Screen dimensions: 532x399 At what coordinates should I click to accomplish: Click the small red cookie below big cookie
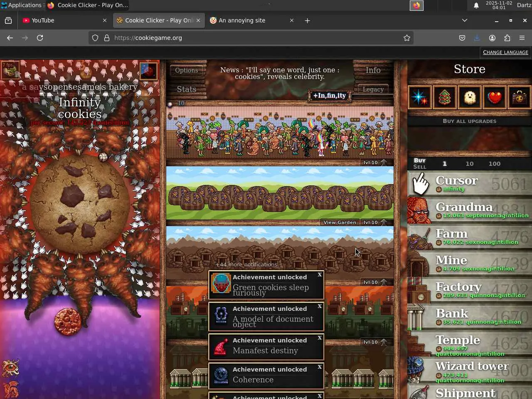67,321
